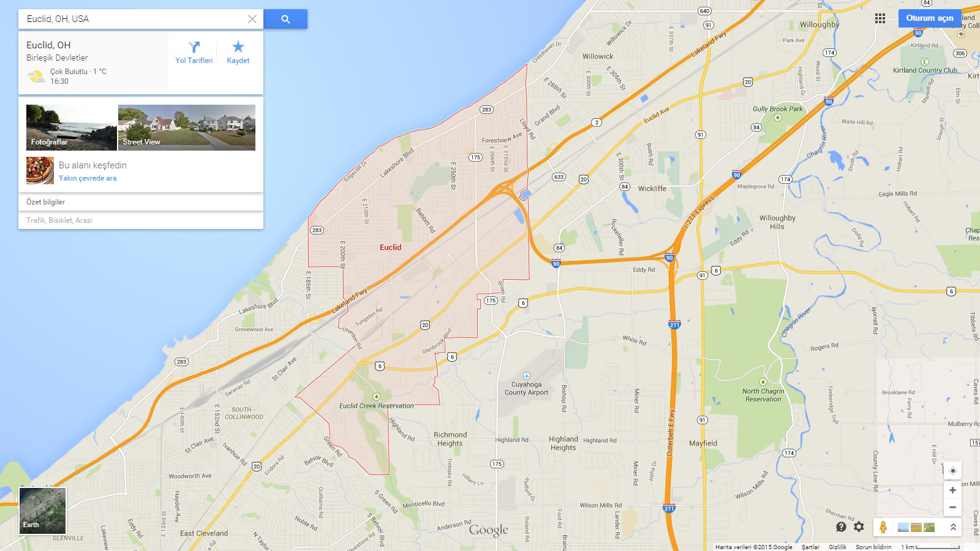This screenshot has height=551, width=980.
Task: Click inside the Euclid, OH, USA search field
Action: tap(132, 19)
